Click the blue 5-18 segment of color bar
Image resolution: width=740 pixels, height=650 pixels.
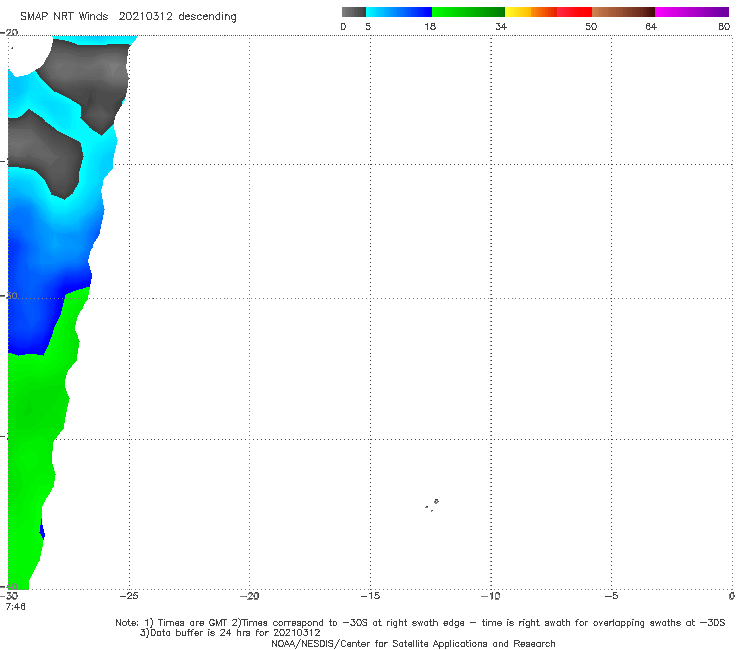point(399,12)
